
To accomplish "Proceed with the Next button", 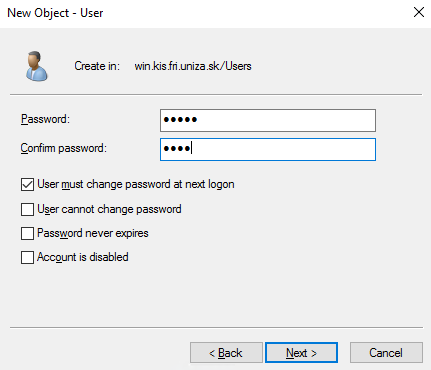I will click(x=301, y=353).
